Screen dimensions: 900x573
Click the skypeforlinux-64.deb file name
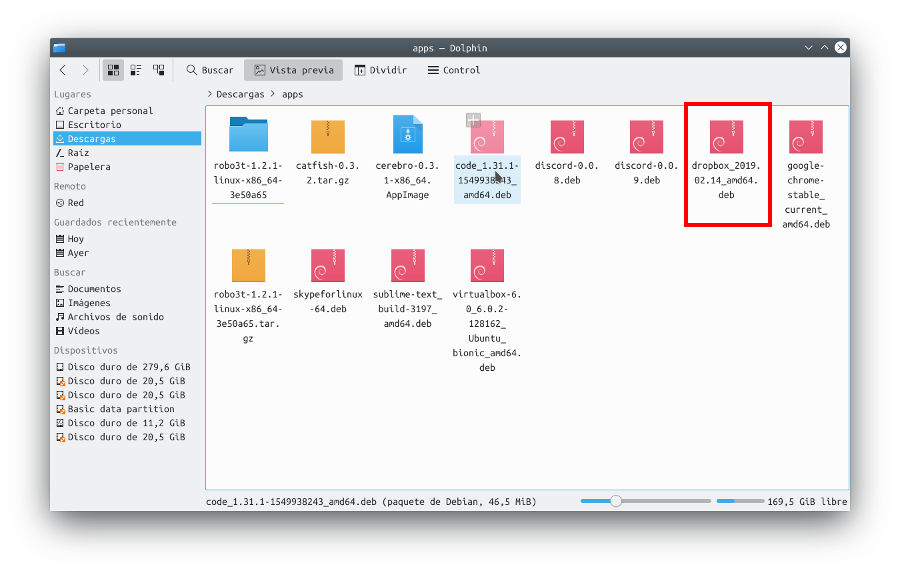pyautogui.click(x=328, y=301)
